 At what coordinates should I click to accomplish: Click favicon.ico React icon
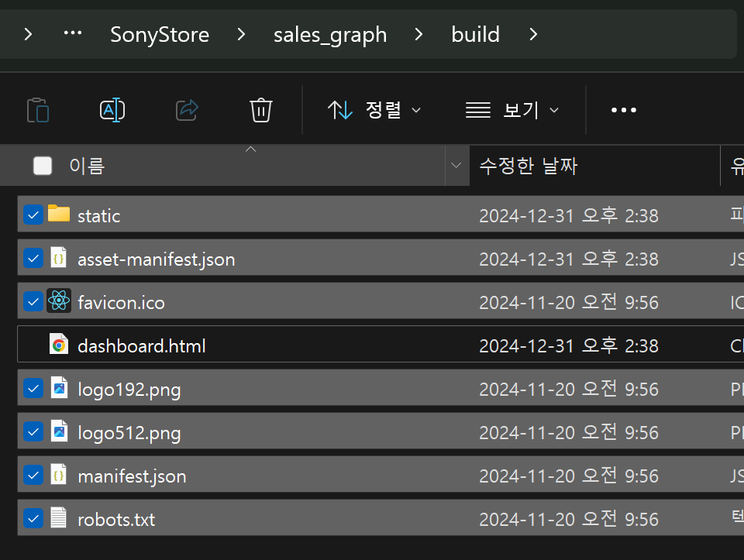(59, 301)
